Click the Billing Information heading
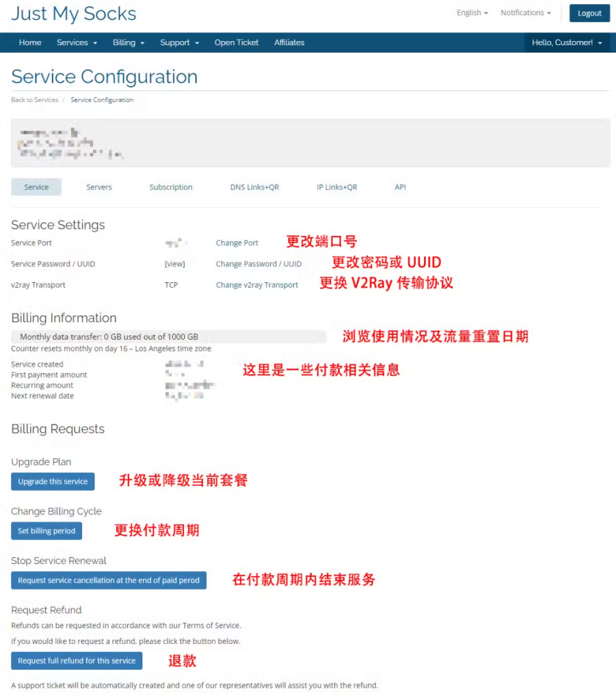Image resolution: width=616 pixels, height=700 pixels. [x=64, y=318]
